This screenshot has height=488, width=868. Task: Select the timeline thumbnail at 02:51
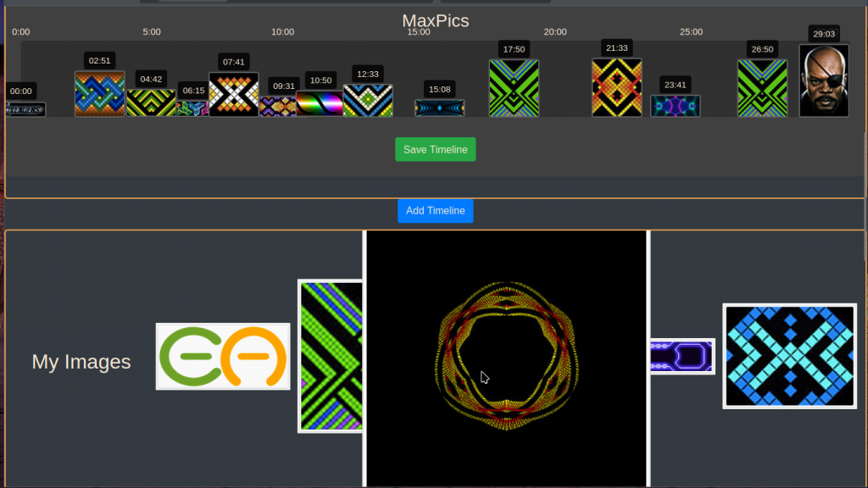coord(100,94)
